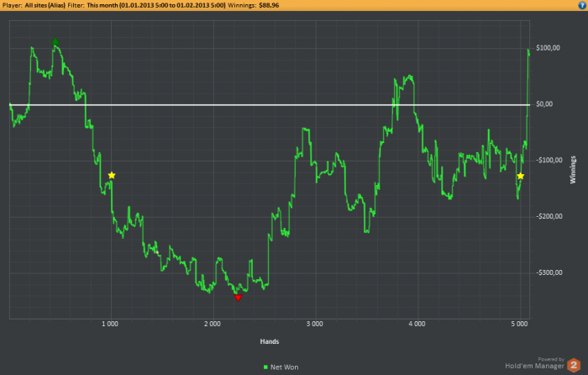Click the $100,00 axis label
588x375 pixels.
point(548,48)
